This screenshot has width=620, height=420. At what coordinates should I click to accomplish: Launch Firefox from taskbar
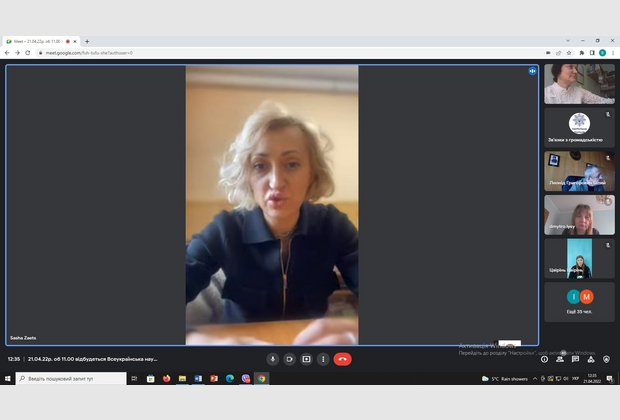166,378
